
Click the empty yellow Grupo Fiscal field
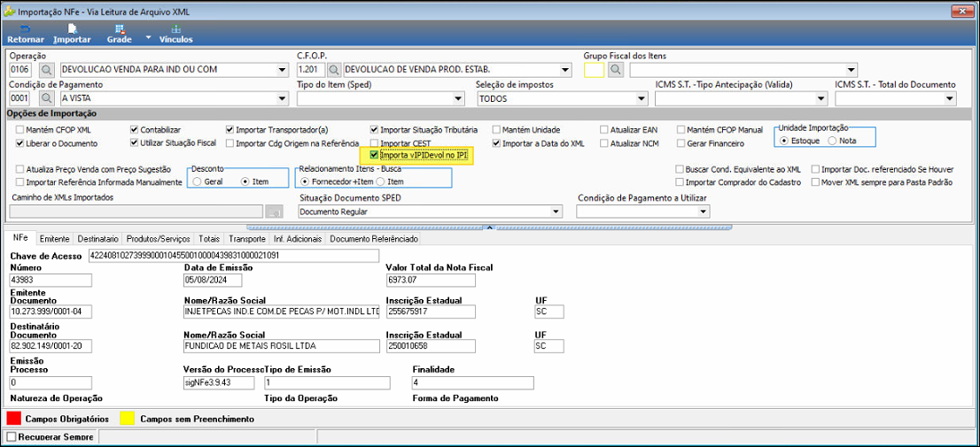click(x=594, y=69)
